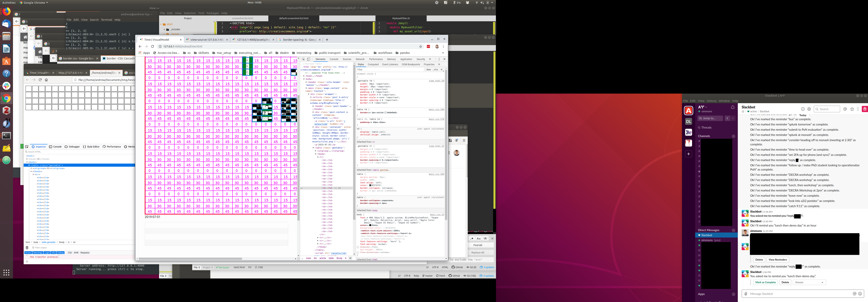Open the Computed styles tab

[373, 64]
